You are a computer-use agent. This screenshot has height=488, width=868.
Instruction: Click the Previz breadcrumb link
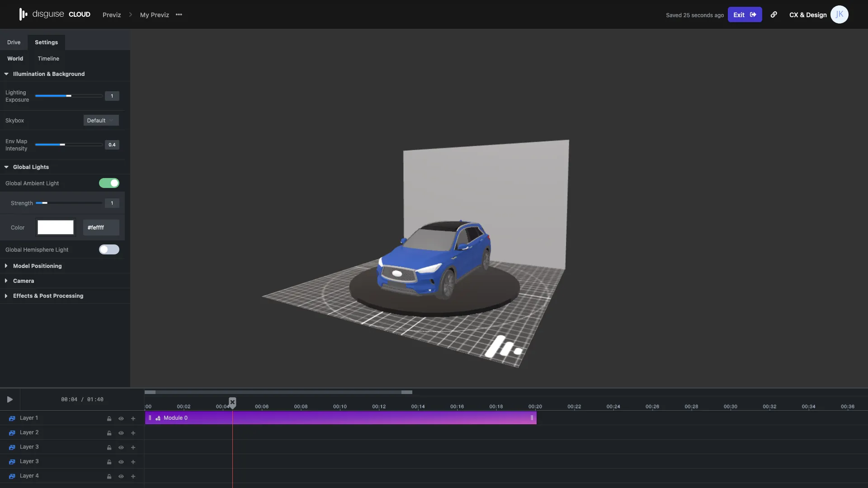(x=111, y=14)
